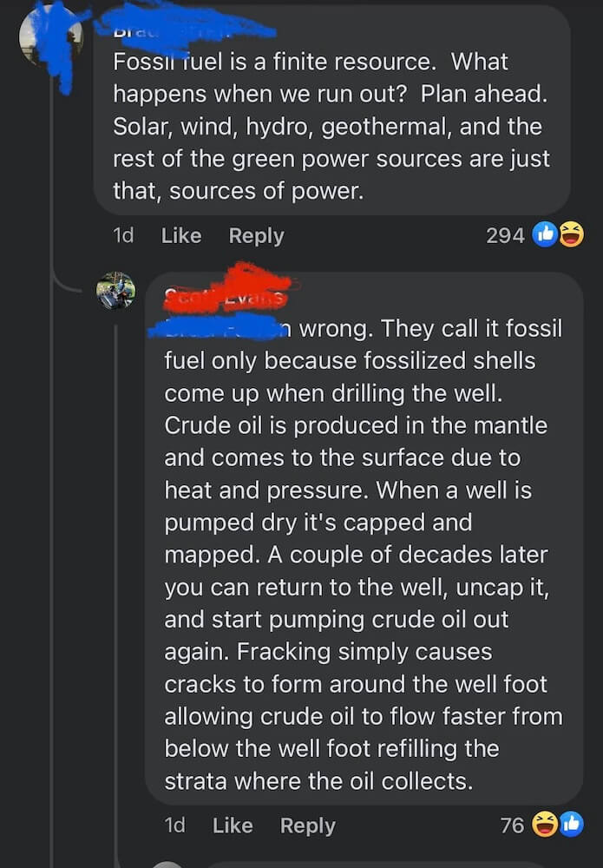Tap the thumbs-up reaction icon beside 294
Screen dimensions: 603x868
(547, 234)
